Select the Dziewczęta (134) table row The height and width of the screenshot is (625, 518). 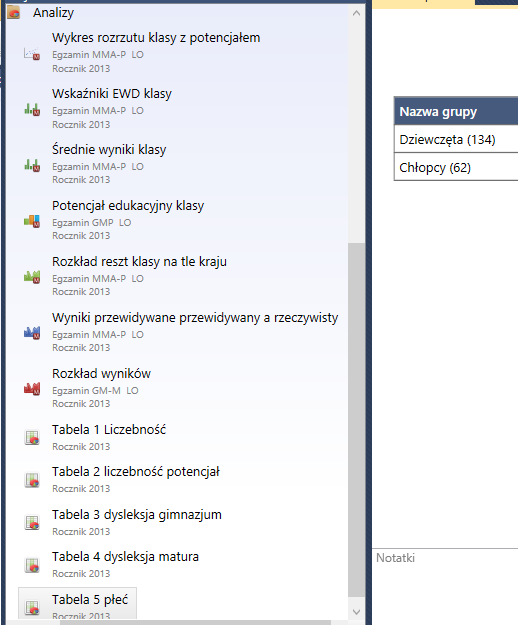click(x=456, y=140)
